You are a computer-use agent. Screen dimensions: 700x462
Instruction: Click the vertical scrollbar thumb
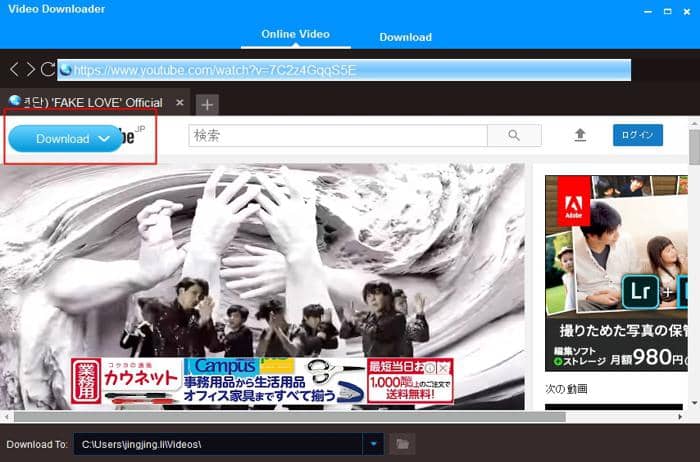[x=694, y=147]
